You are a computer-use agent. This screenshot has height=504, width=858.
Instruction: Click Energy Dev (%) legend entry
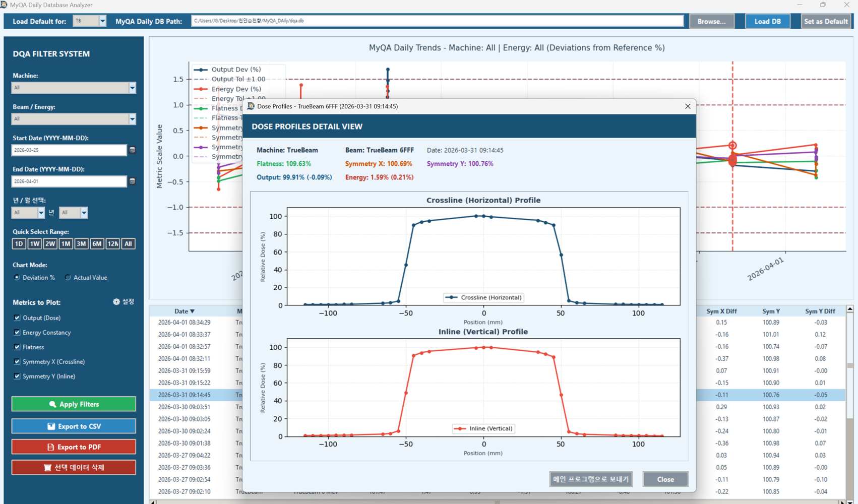pyautogui.click(x=228, y=89)
